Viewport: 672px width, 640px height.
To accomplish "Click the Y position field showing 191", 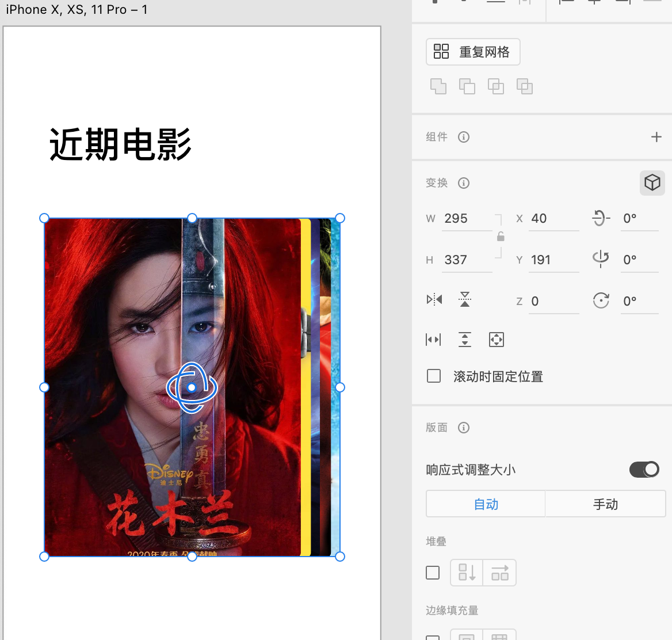I will (553, 260).
